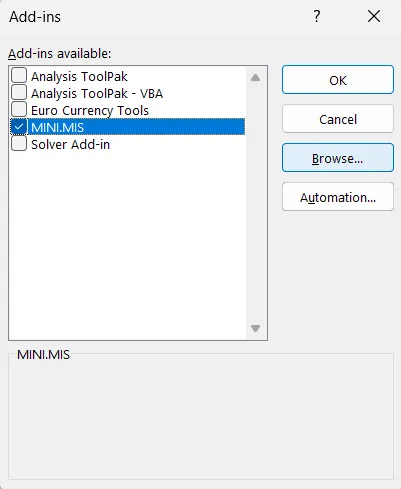Select the Solver Add-in entry text
The image size is (401, 489).
point(70,145)
